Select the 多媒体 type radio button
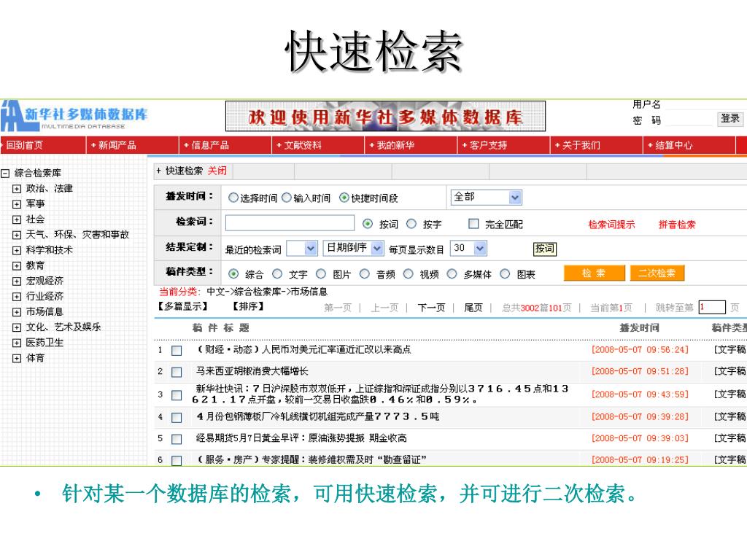The image size is (747, 560). pos(452,274)
